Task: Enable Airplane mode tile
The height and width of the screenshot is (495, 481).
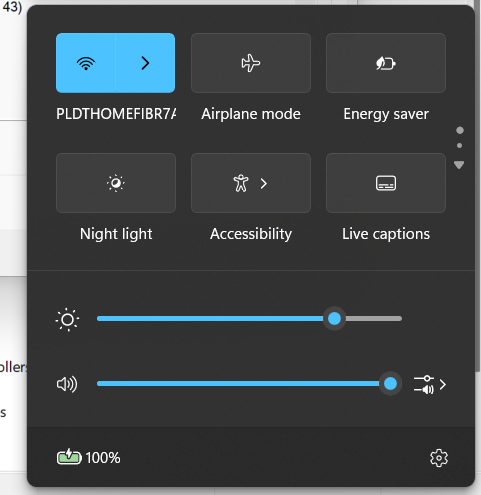Action: click(251, 63)
